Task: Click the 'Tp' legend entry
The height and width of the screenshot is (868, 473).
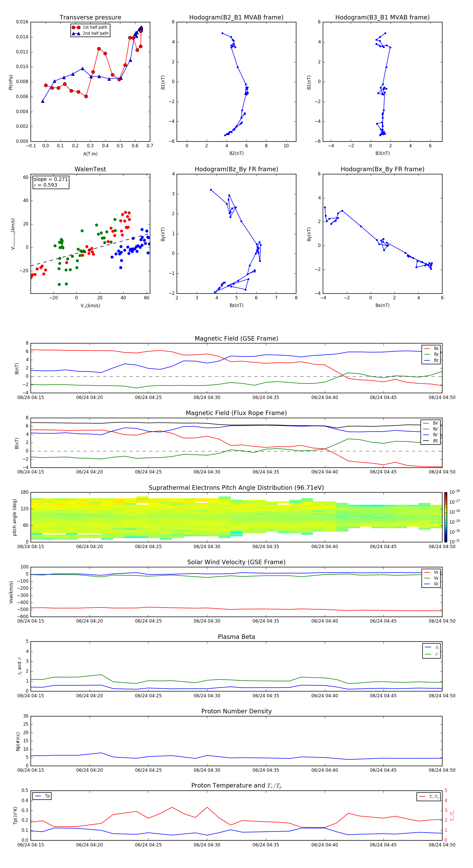Action: [x=42, y=796]
